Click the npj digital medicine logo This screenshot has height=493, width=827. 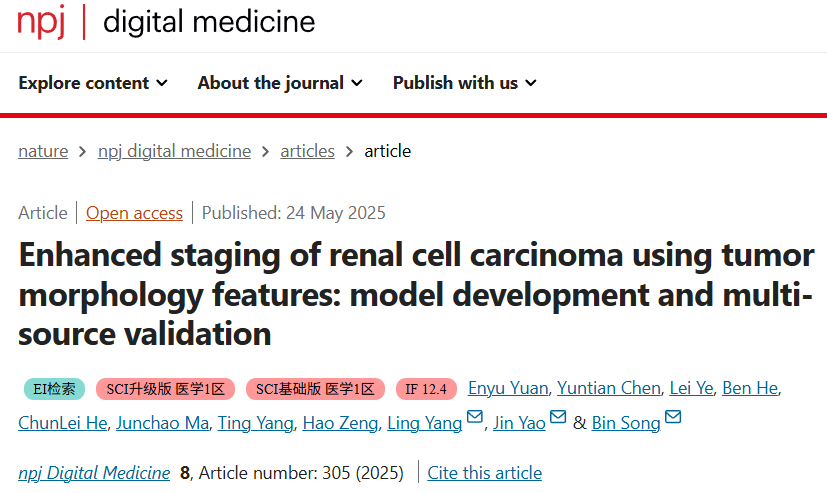pyautogui.click(x=166, y=22)
